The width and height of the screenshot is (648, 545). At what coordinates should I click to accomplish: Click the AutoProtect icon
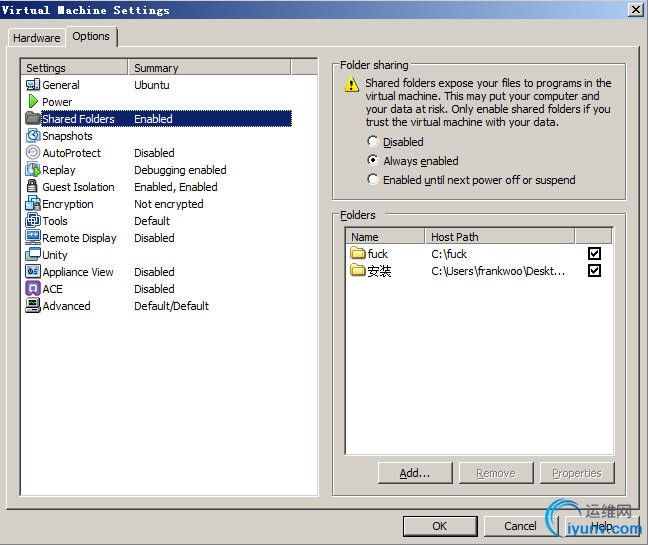pos(33,152)
